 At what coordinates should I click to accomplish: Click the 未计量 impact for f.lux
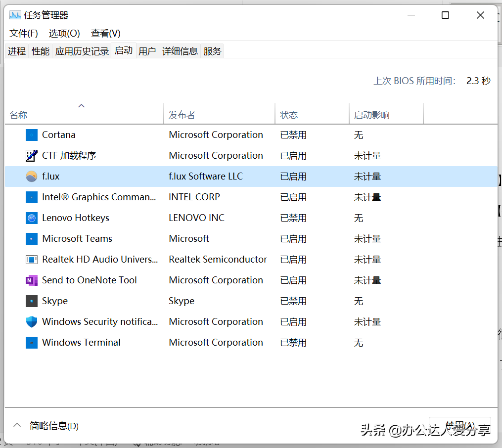coord(367,177)
